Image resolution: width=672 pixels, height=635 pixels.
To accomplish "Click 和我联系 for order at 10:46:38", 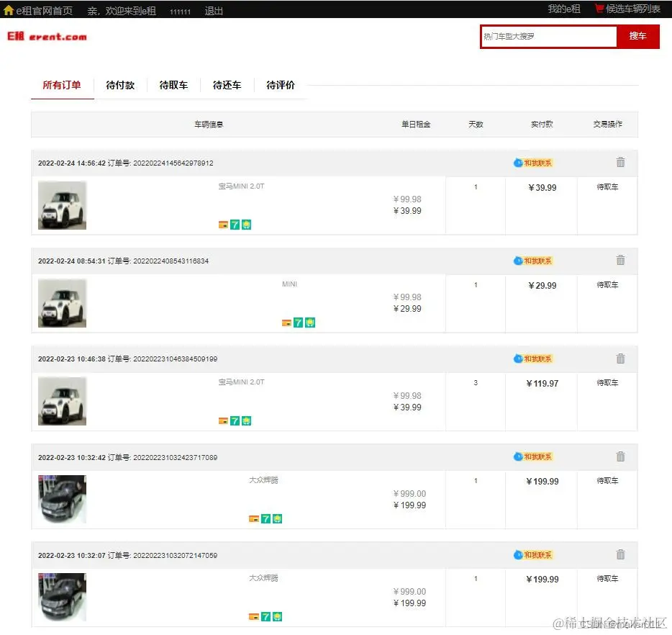I will pos(533,359).
